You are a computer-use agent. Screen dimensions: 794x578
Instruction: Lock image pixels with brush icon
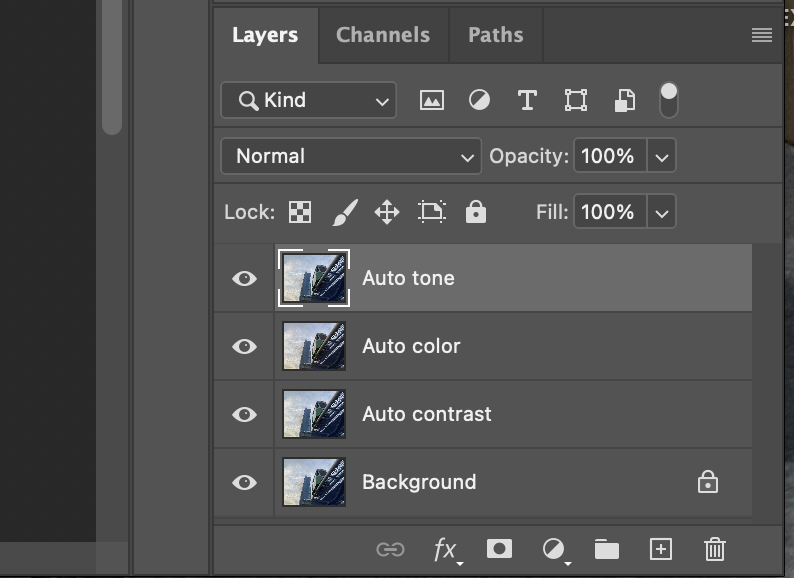point(345,212)
